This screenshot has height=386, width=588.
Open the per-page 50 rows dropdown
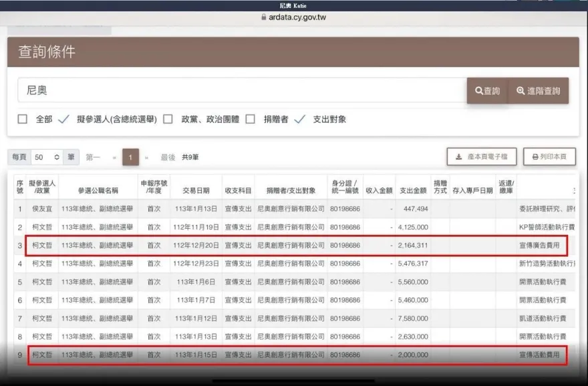47,157
